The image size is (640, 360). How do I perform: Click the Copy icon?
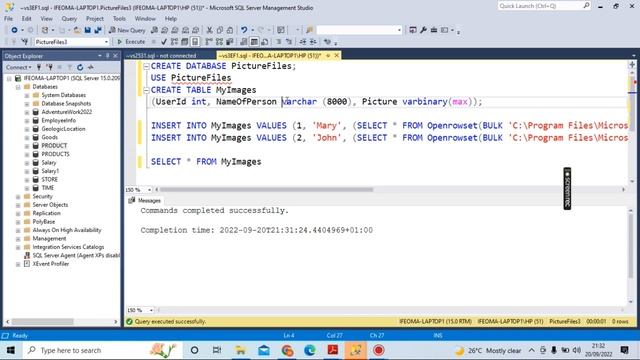click(220, 30)
